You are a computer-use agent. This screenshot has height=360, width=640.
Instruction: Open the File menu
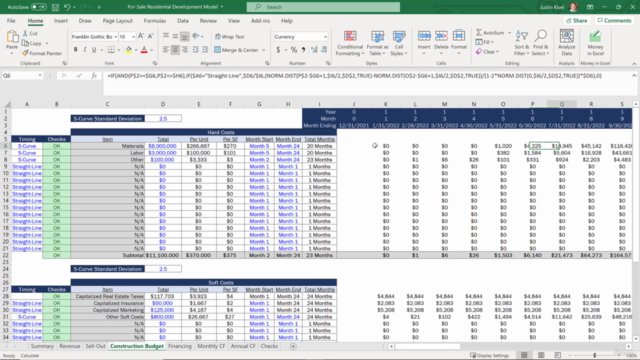coord(11,21)
